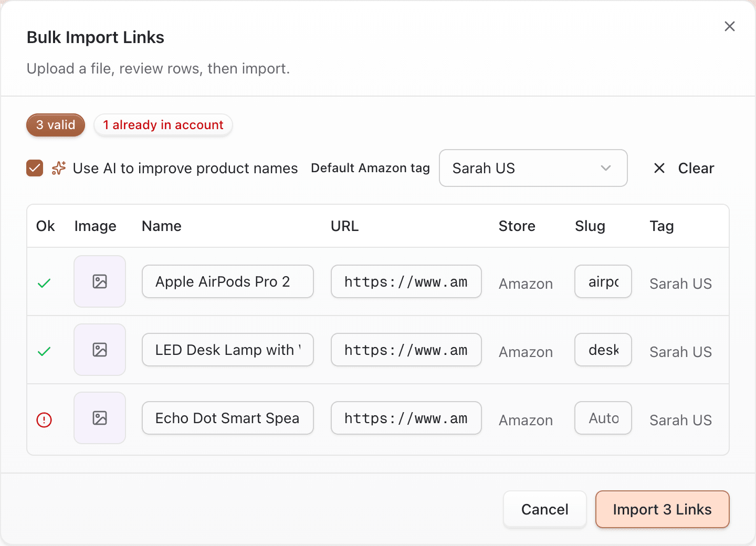Select the image placeholder for Echo Dot Smart Speaker
This screenshot has width=756, height=546.
point(100,418)
